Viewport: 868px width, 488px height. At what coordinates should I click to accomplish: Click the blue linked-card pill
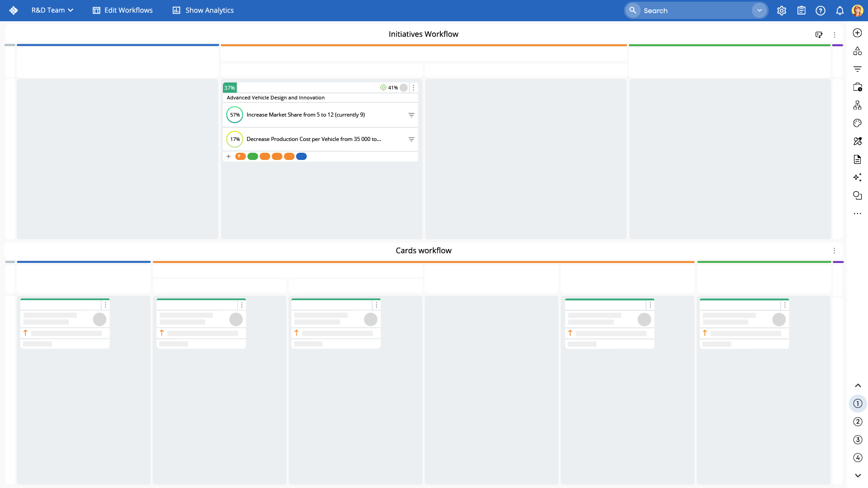click(302, 156)
